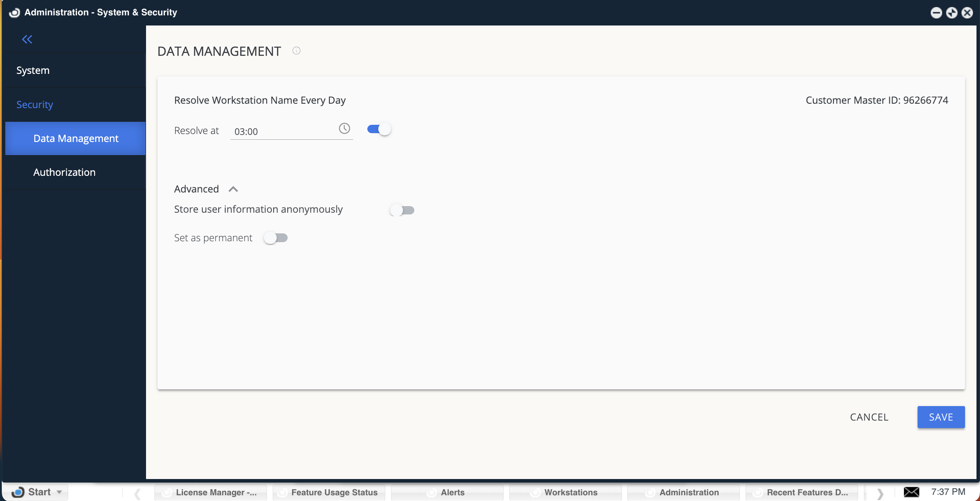Click the info icon beside Data Management
The image size is (980, 501).
pos(296,51)
